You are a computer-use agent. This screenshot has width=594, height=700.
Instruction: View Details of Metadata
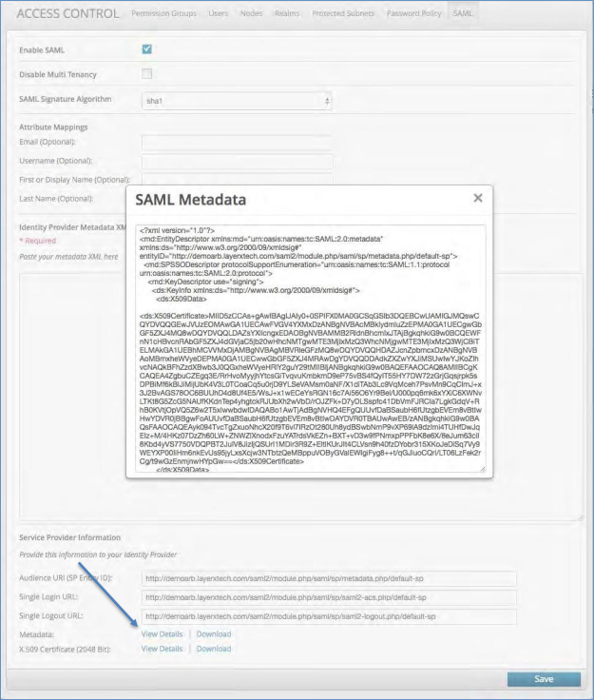coord(162,633)
